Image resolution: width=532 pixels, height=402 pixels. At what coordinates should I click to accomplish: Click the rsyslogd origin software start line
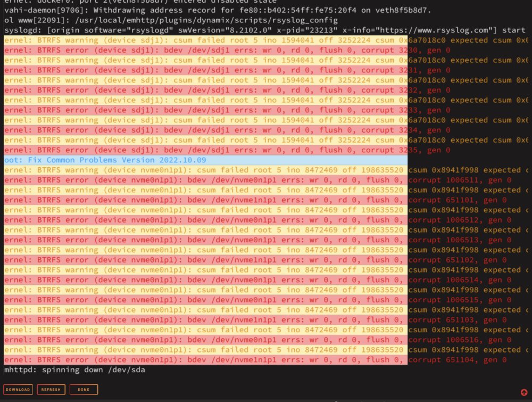pyautogui.click(x=264, y=30)
